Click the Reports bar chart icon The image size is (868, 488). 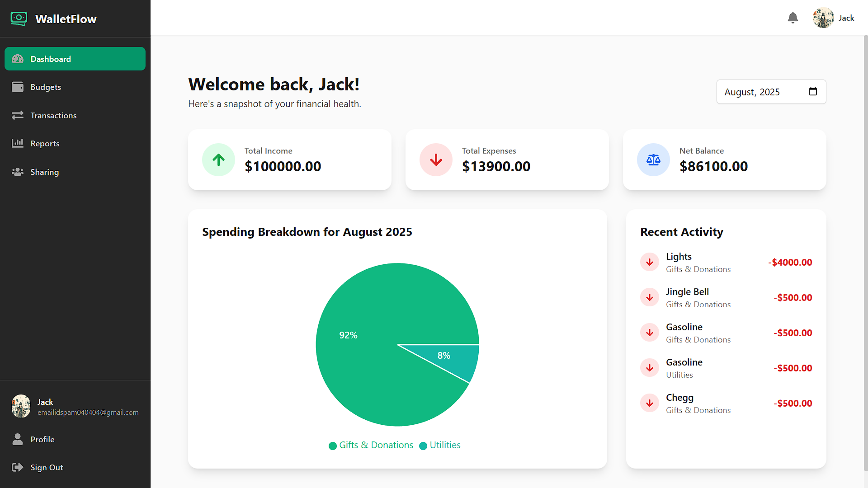click(18, 143)
